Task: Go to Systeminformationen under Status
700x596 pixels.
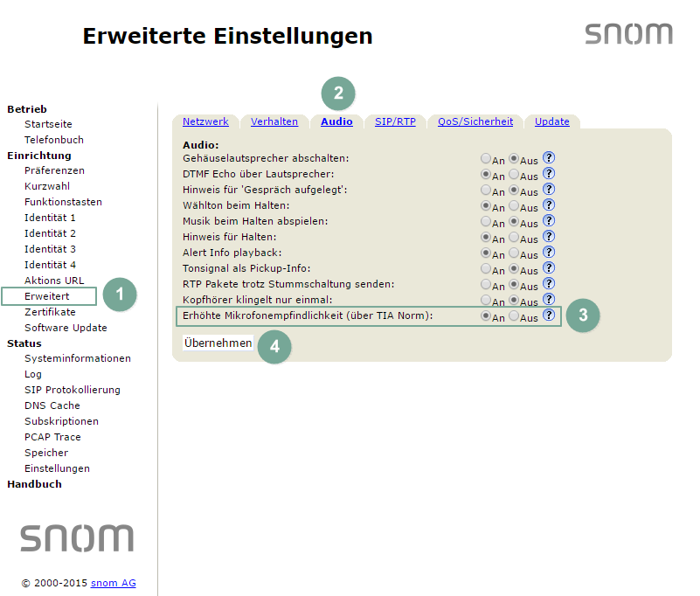Action: click(x=78, y=358)
